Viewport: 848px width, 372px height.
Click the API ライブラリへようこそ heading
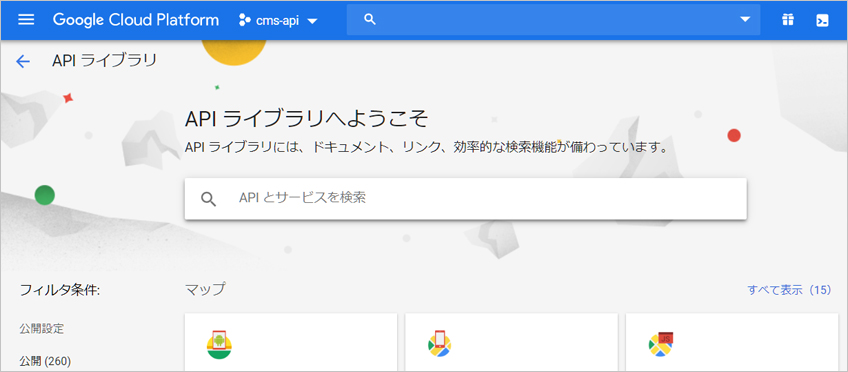[x=307, y=118]
